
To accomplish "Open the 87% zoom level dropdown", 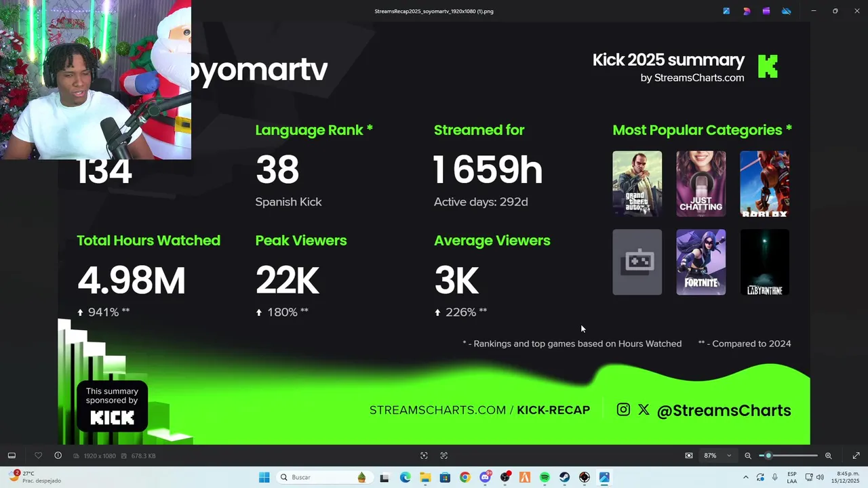I will pyautogui.click(x=717, y=455).
